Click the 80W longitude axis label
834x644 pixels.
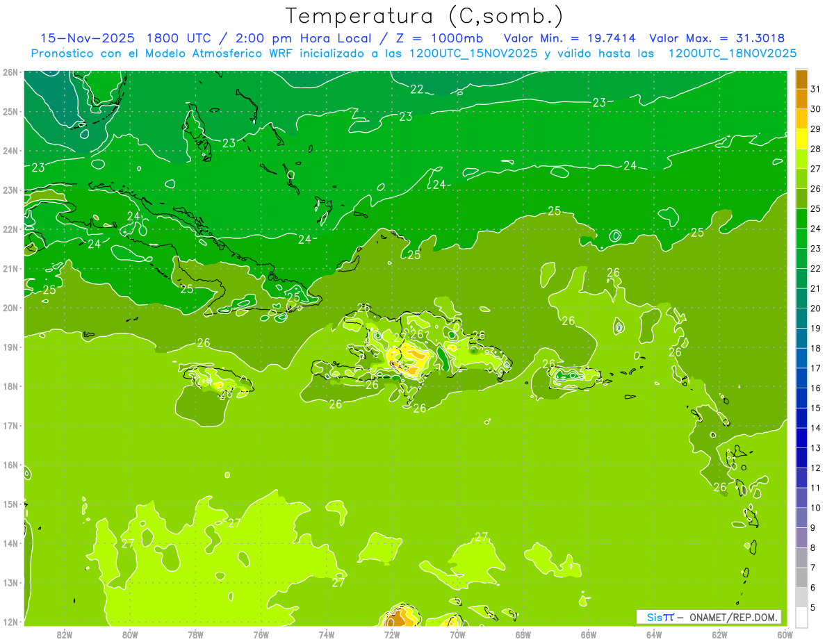coord(129,634)
